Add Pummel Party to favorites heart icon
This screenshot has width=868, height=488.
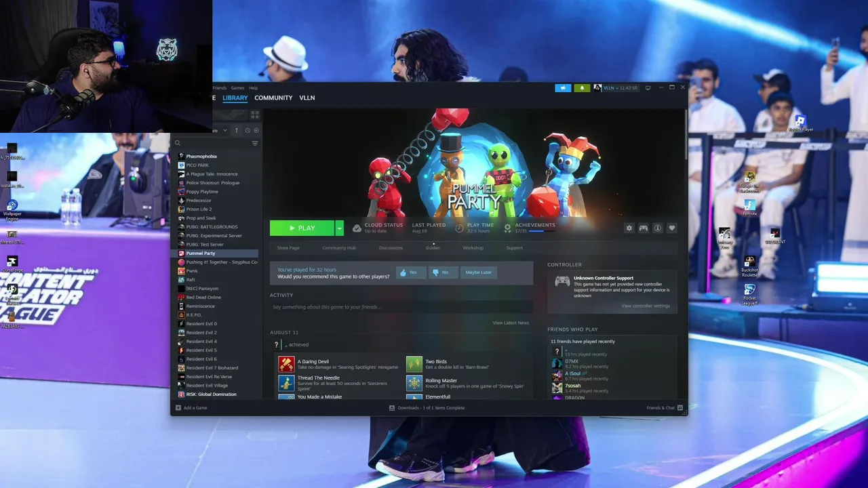tap(672, 228)
